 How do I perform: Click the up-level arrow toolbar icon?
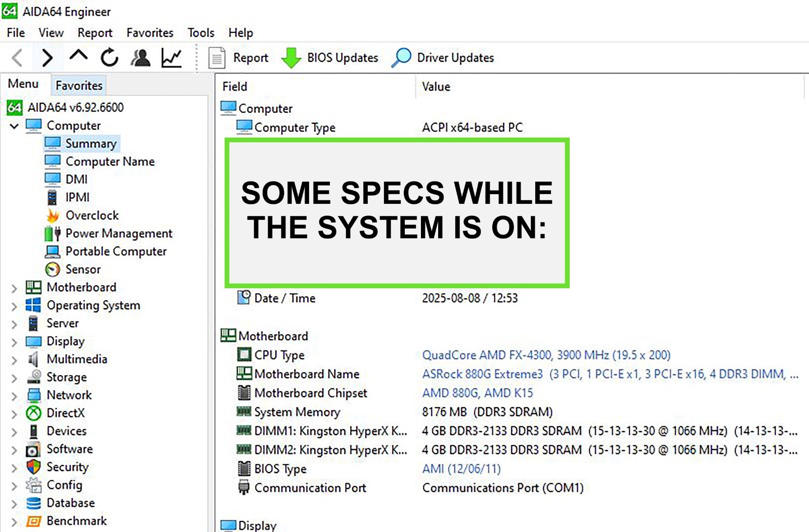coord(78,56)
